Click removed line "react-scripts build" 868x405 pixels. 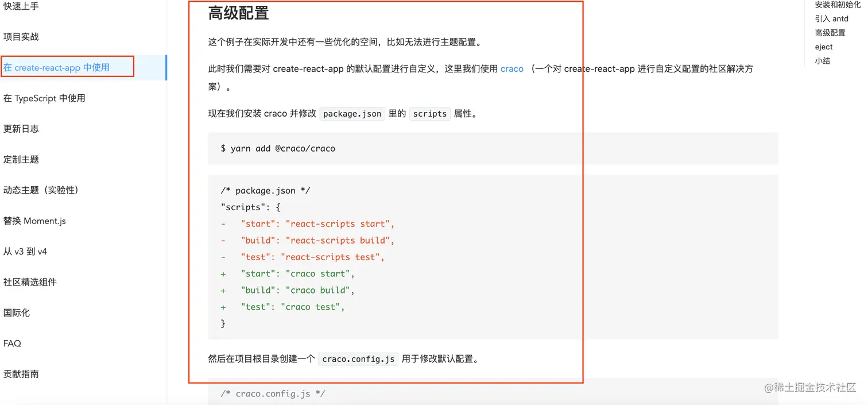[308, 241]
